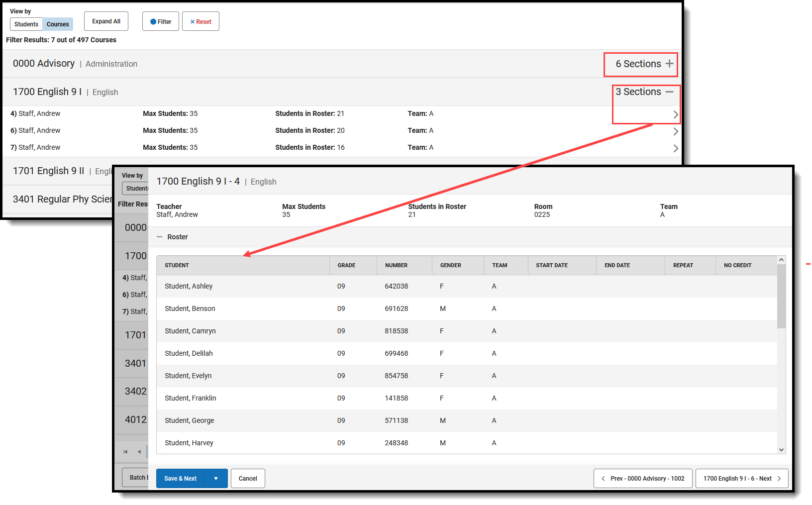Screen dimensions: 812x505
Task: Open section 6 chevron arrow
Action: pos(676,131)
